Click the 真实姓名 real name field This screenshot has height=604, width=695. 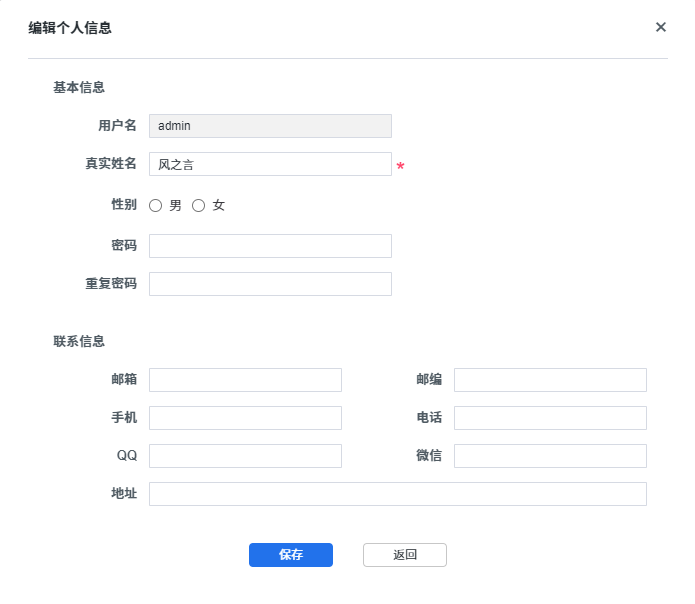point(270,164)
